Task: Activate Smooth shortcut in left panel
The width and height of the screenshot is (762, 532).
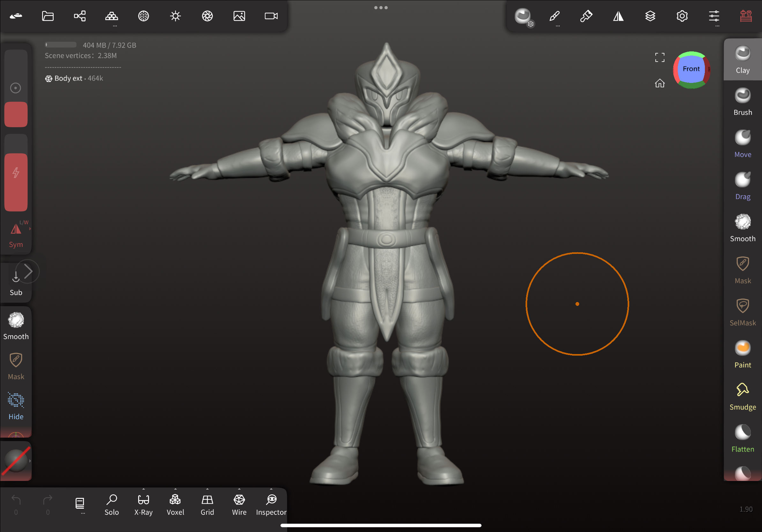Action: [x=16, y=326]
